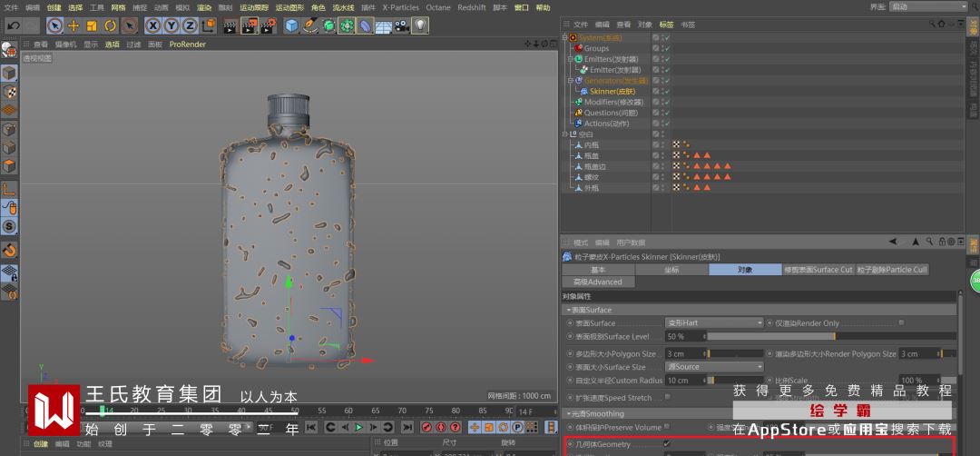Click Render View clapperboard icon
Viewport: 980px width, 456px height.
(x=230, y=25)
